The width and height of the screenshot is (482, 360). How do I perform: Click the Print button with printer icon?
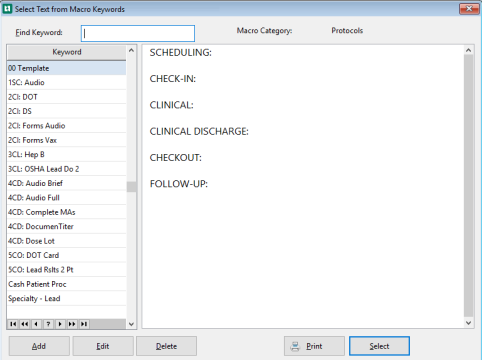point(314,346)
